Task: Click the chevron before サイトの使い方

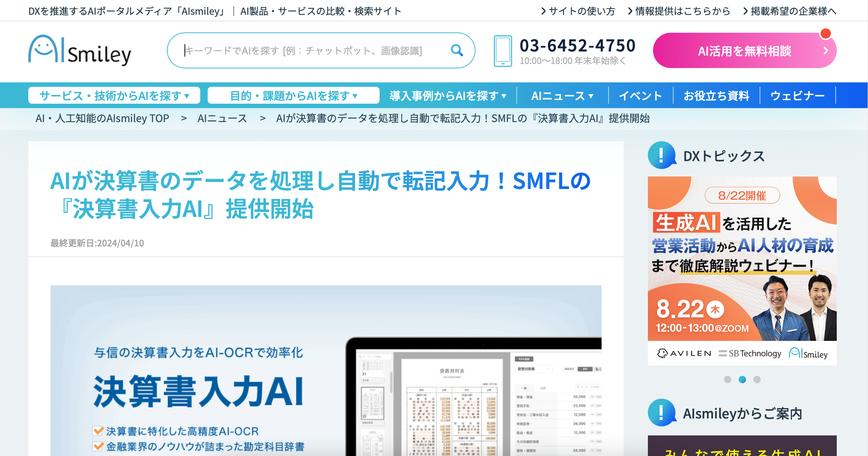Action: [x=544, y=11]
